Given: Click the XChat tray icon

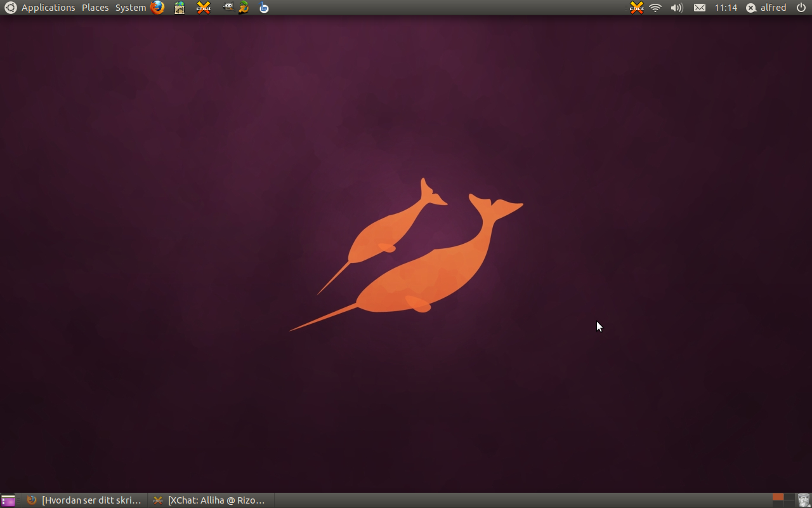Looking at the screenshot, I should 636,8.
